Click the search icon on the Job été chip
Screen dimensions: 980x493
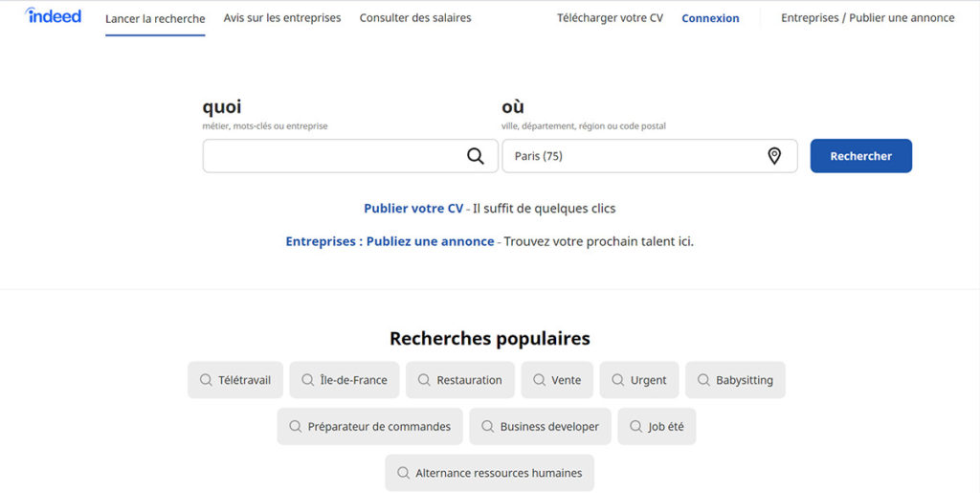coord(636,426)
